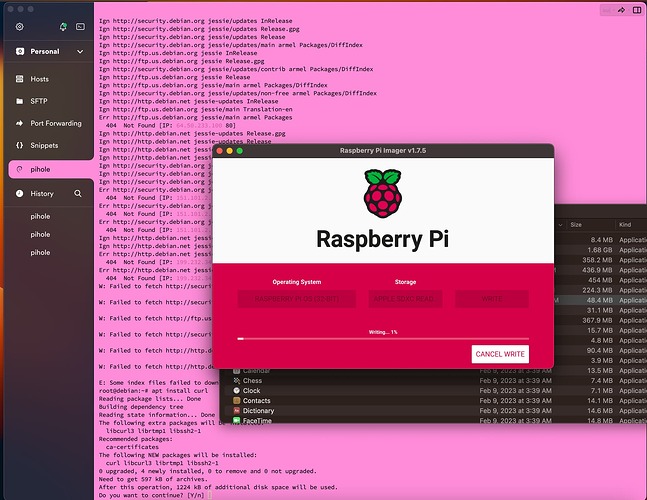Viewport: 647px width, 500px height.
Task: Switch to the active pihole tab
Action: tap(40, 170)
